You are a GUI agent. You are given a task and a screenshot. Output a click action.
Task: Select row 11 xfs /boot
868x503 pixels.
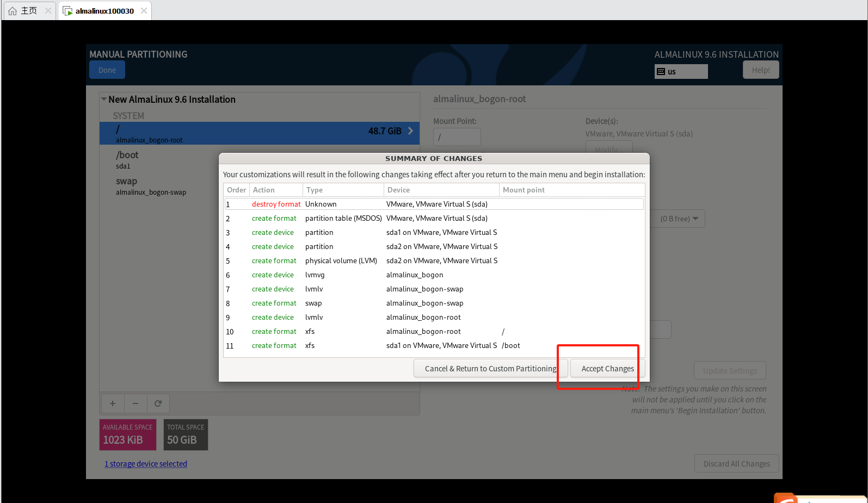(x=434, y=345)
